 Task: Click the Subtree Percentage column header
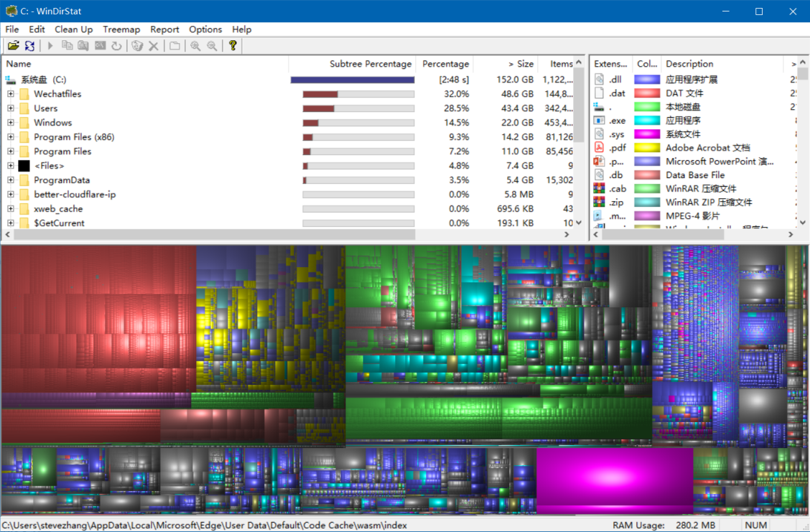tap(371, 64)
